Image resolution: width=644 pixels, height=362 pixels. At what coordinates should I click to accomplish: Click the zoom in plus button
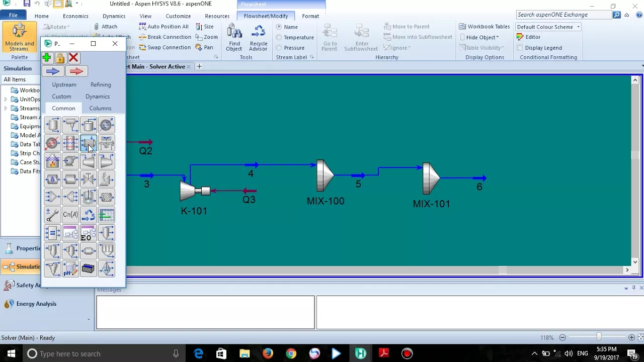click(631, 337)
